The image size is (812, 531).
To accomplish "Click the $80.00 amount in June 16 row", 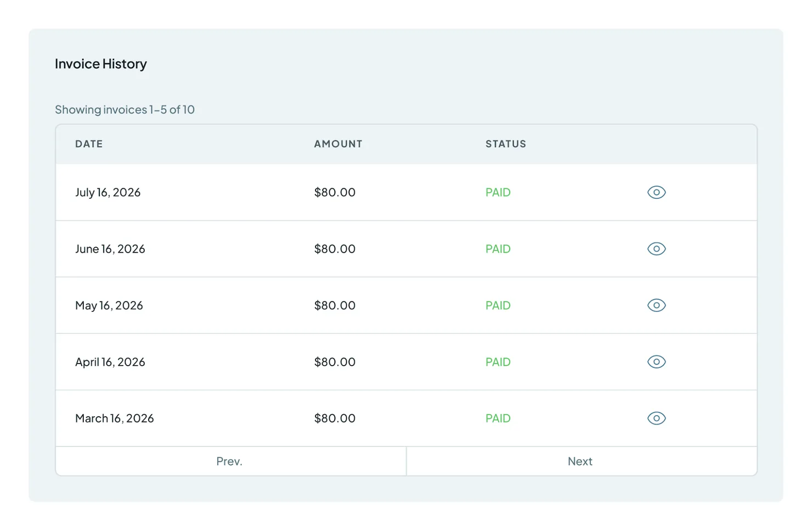I will 335,249.
